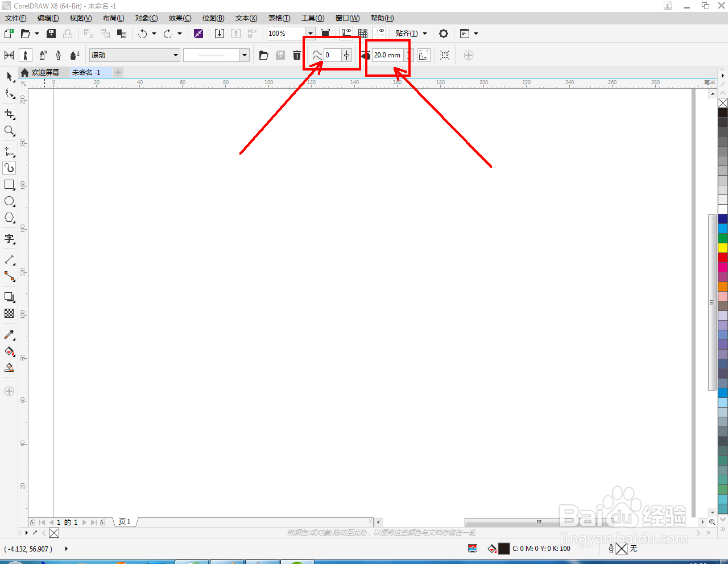Screen dimensions: 728x564
Task: Select the Artistic Media tool
Action: [x=9, y=168]
